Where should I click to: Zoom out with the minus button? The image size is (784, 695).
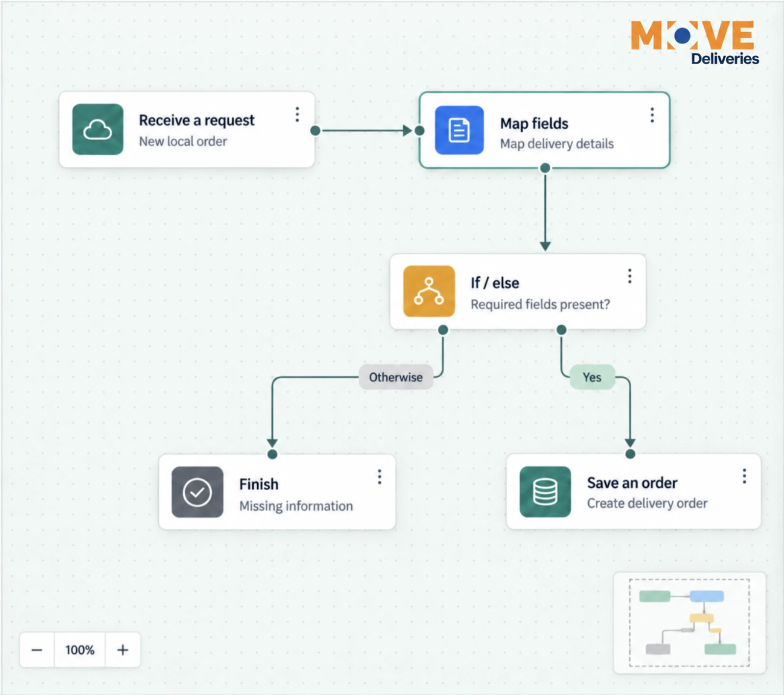coord(37,650)
